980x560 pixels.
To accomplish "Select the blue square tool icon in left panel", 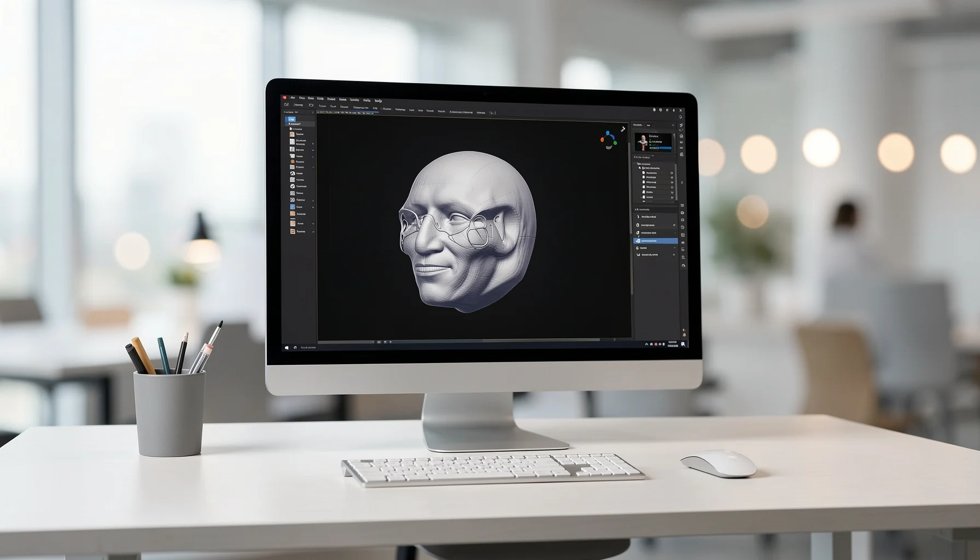I will tap(293, 207).
